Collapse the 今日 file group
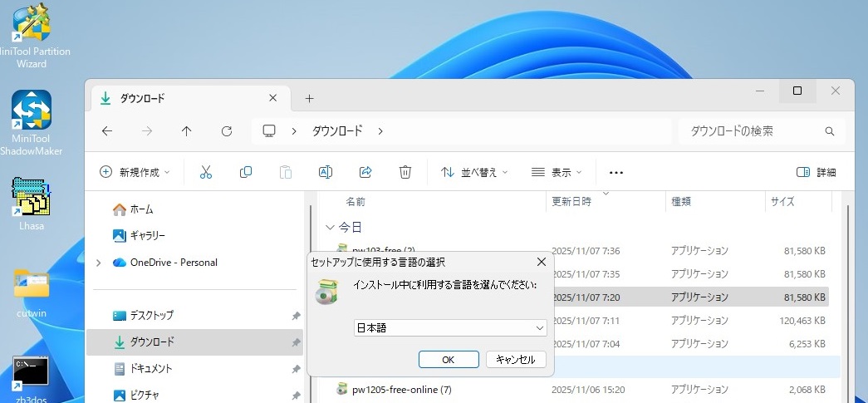868x403 pixels. (331, 227)
